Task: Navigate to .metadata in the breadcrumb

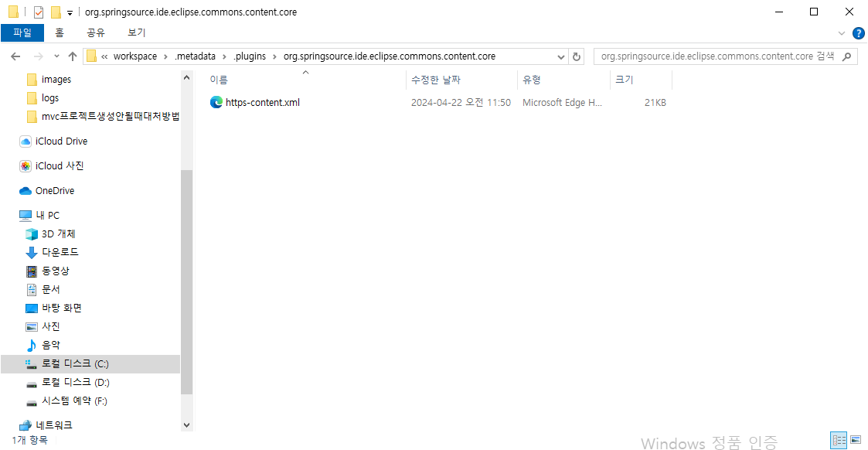Action: [x=195, y=56]
